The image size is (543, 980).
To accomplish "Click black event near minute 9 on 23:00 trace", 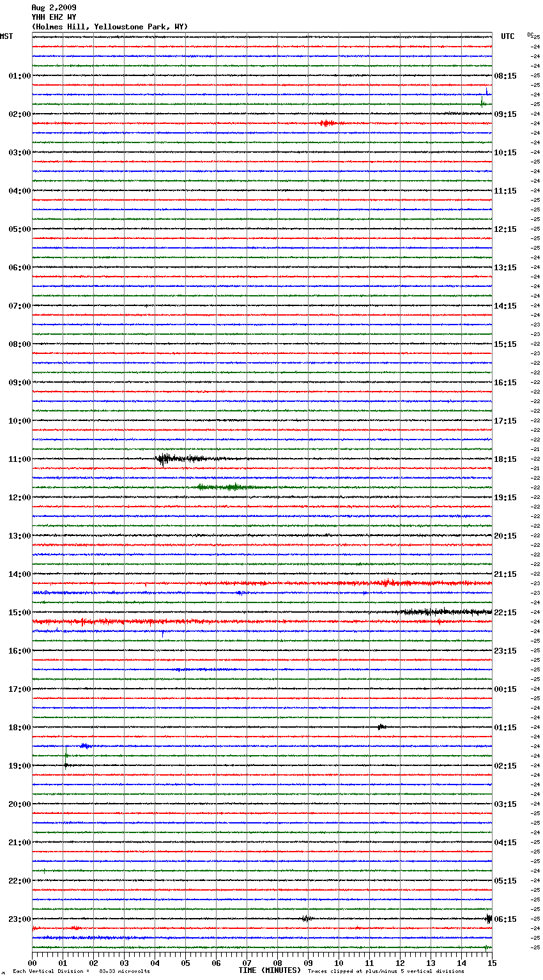I will [307, 919].
